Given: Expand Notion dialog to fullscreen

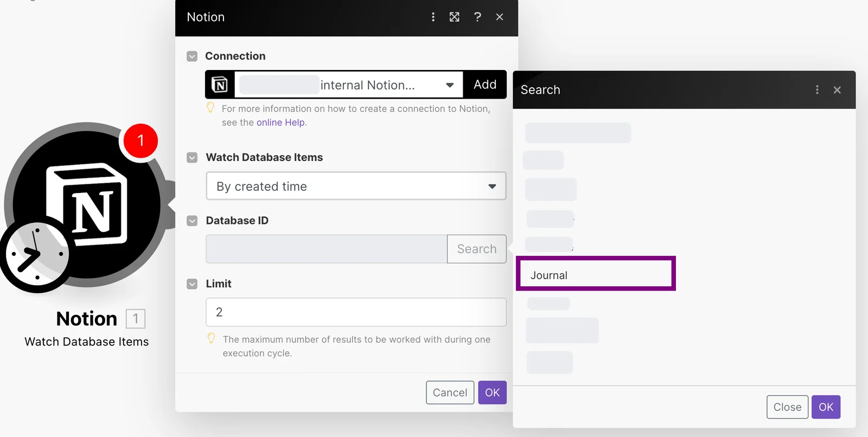Looking at the screenshot, I should (455, 17).
